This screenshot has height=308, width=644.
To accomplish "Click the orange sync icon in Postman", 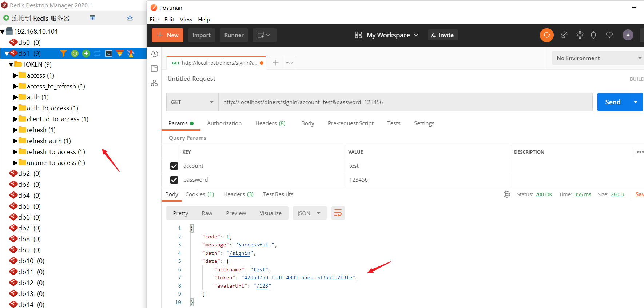I will coord(546,35).
